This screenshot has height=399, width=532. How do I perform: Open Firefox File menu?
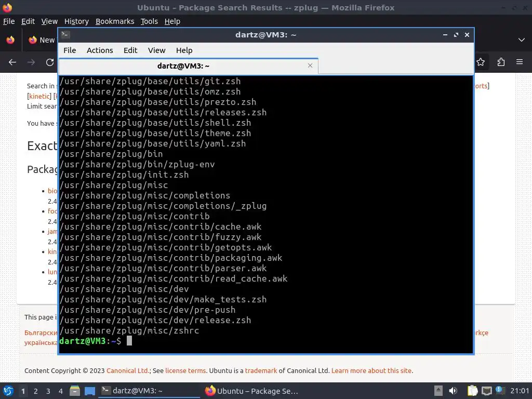(x=9, y=21)
